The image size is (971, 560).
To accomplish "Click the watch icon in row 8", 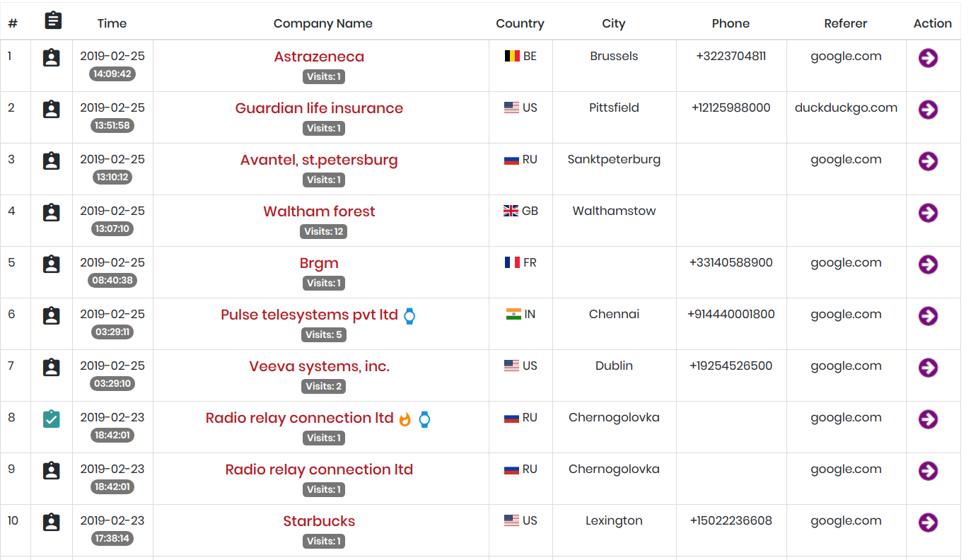I will (424, 419).
